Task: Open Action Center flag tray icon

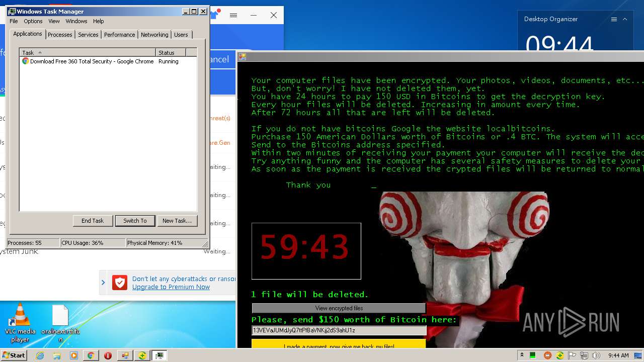Action: click(573, 355)
